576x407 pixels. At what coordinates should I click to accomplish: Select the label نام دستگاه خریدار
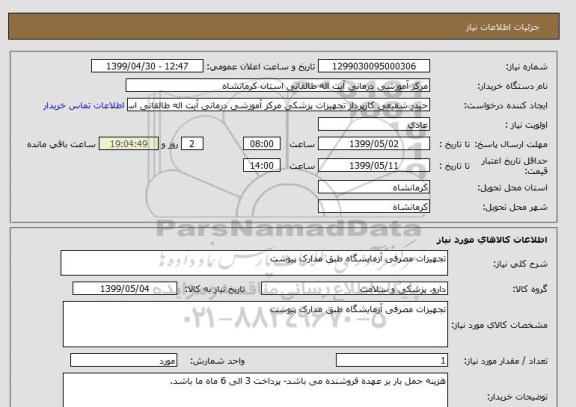[x=512, y=86]
